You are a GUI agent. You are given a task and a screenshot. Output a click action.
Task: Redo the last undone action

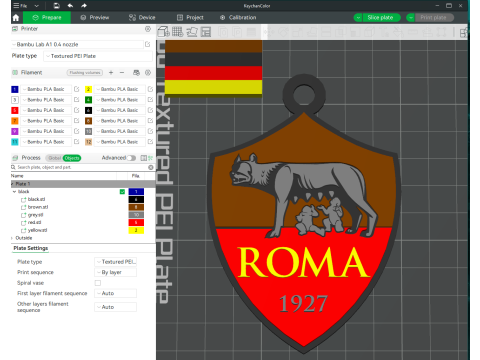(x=84, y=6)
